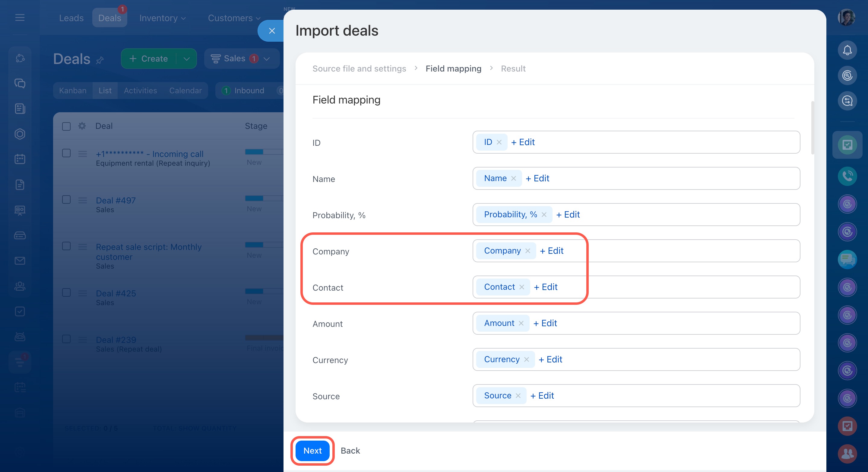Screen dimensions: 868x472
Task: Click the notifications bell icon
Action: coord(847,50)
